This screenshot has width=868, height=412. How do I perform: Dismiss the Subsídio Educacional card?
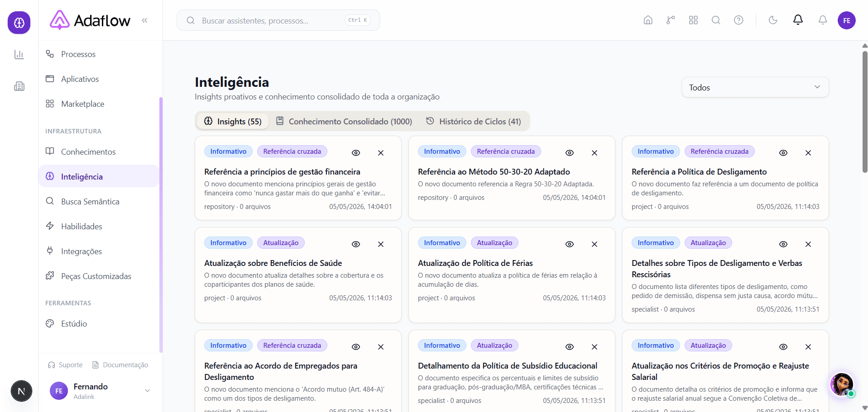click(595, 347)
